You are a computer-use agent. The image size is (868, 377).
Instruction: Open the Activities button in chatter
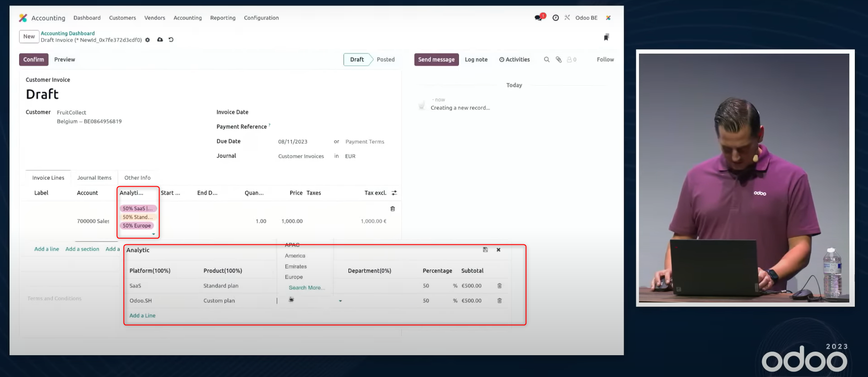coord(514,60)
